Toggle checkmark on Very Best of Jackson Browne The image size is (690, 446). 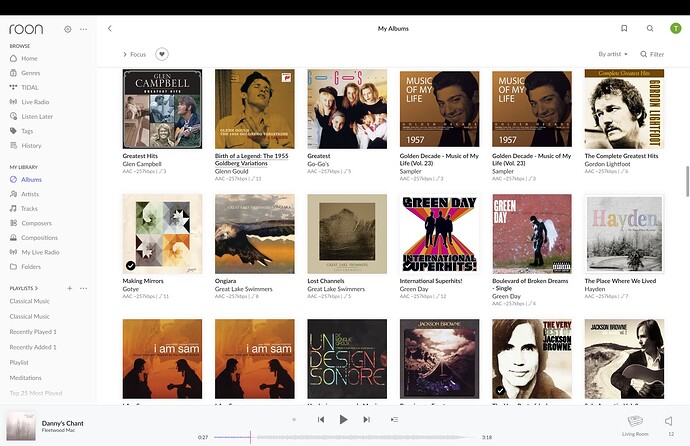pyautogui.click(x=500, y=390)
